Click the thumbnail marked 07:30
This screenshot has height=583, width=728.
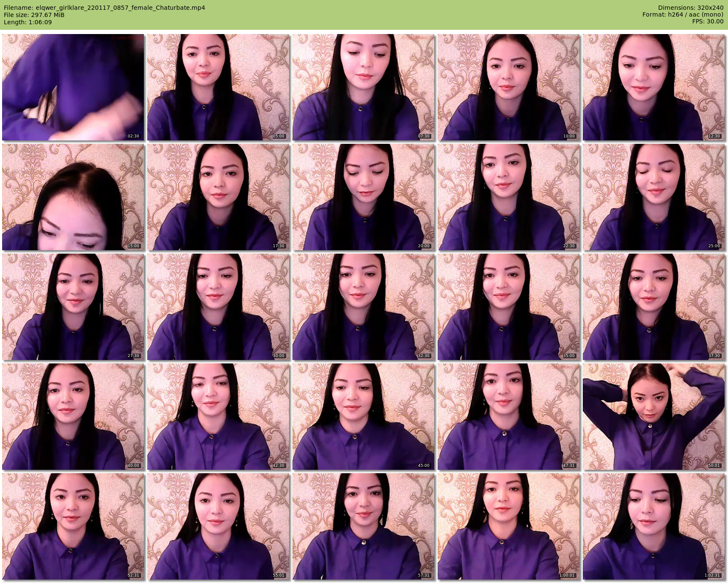(x=364, y=87)
